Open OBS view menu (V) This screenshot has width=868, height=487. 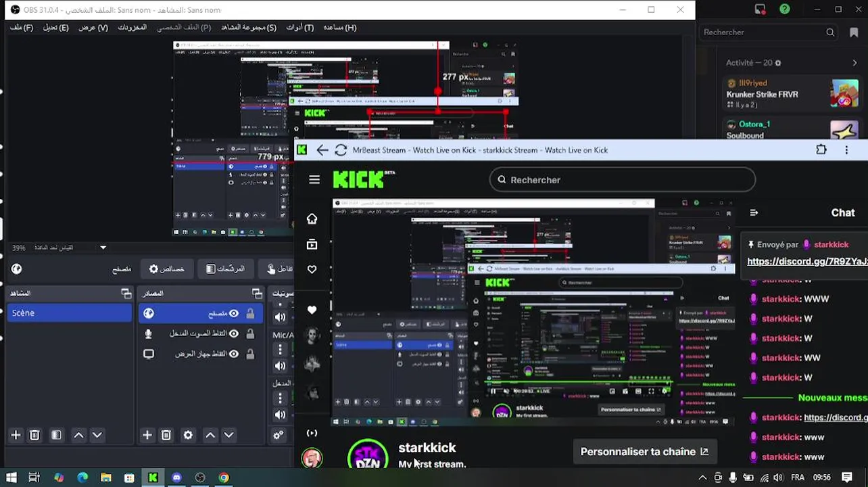(93, 27)
